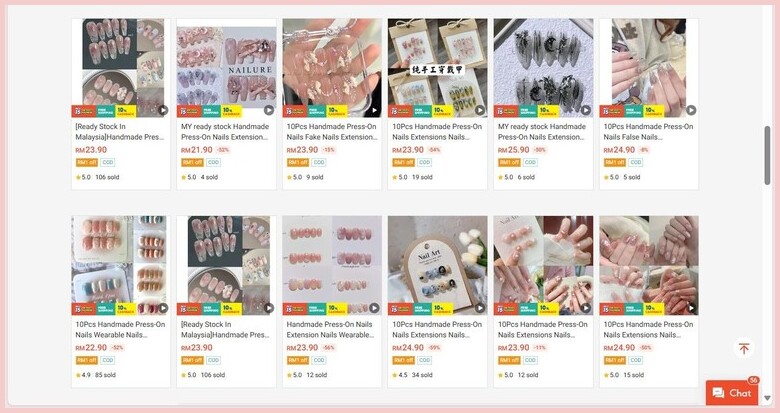Click thumbnail with Chinese text handmade nails

[x=437, y=68]
